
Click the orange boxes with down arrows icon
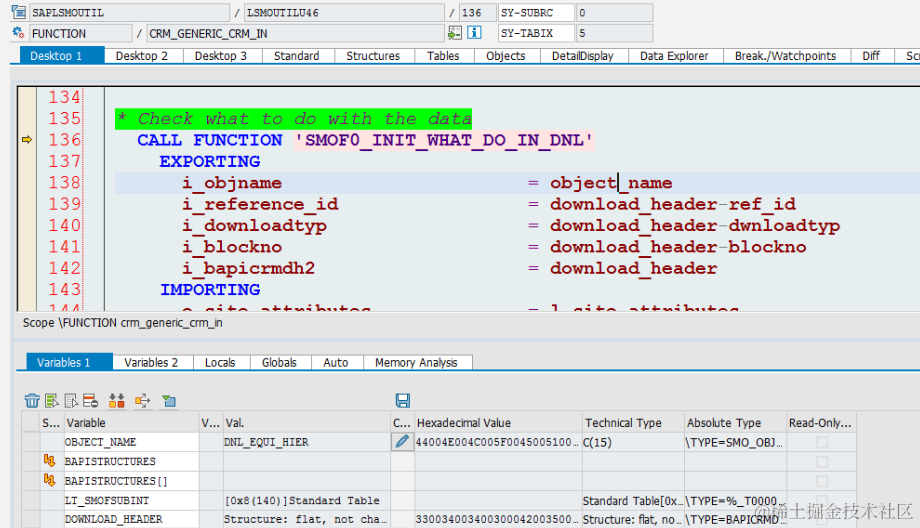[x=117, y=401]
